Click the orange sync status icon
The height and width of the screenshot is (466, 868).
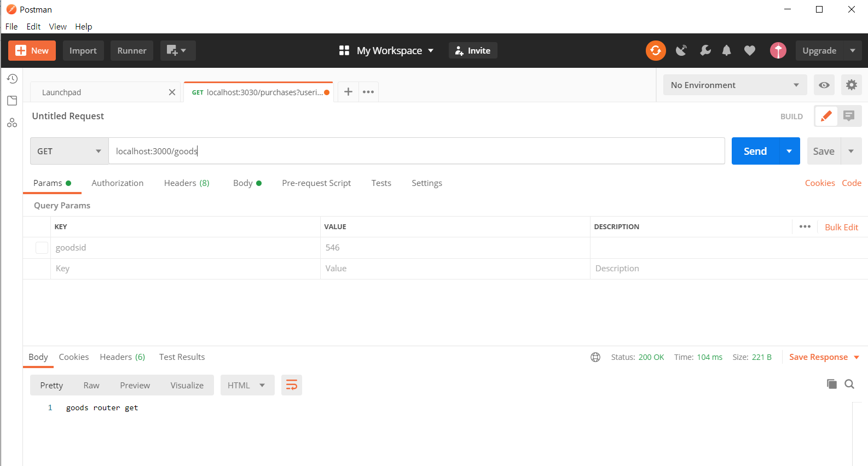656,50
